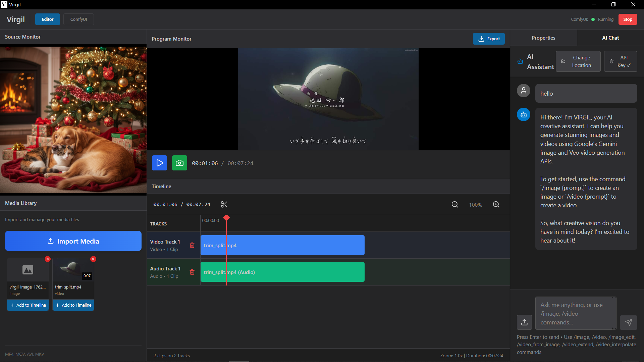The height and width of the screenshot is (362, 644).
Task: Capture a frame with the camera icon
Action: [179, 163]
